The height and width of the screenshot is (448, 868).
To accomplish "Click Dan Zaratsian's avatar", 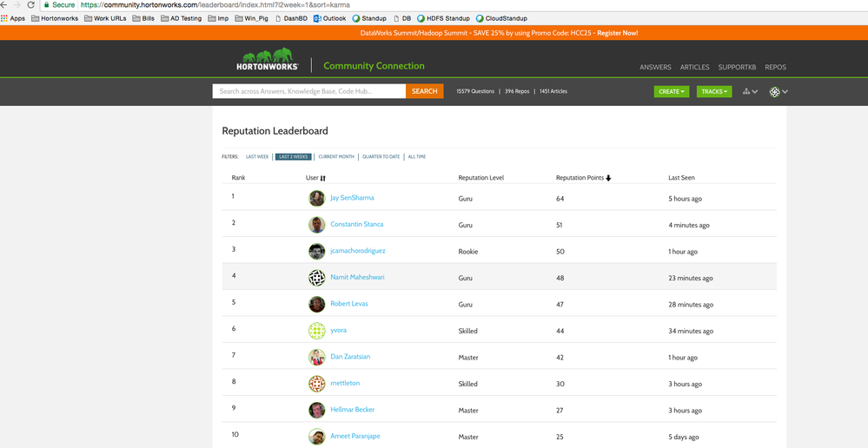I will point(316,358).
